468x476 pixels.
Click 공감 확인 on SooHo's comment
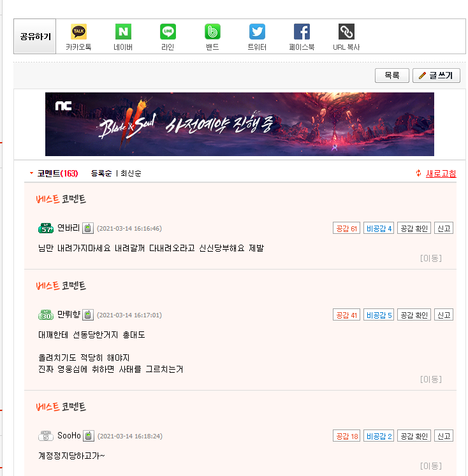(414, 436)
